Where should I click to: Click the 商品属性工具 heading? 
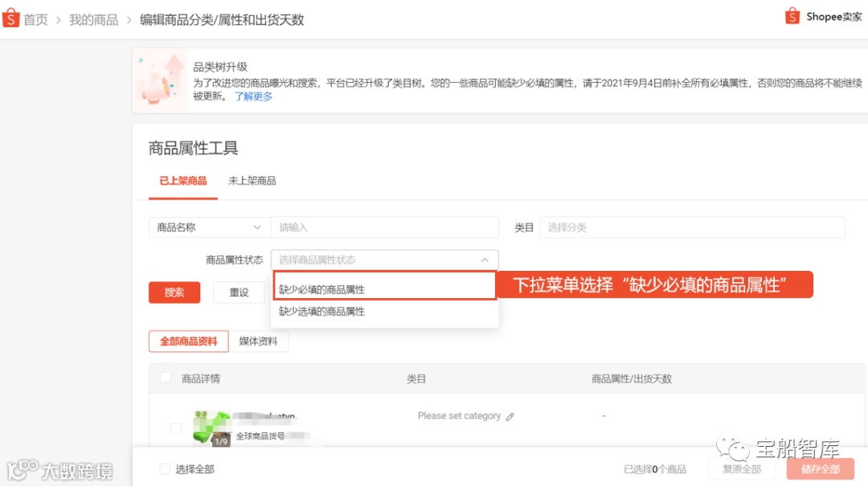tap(193, 148)
